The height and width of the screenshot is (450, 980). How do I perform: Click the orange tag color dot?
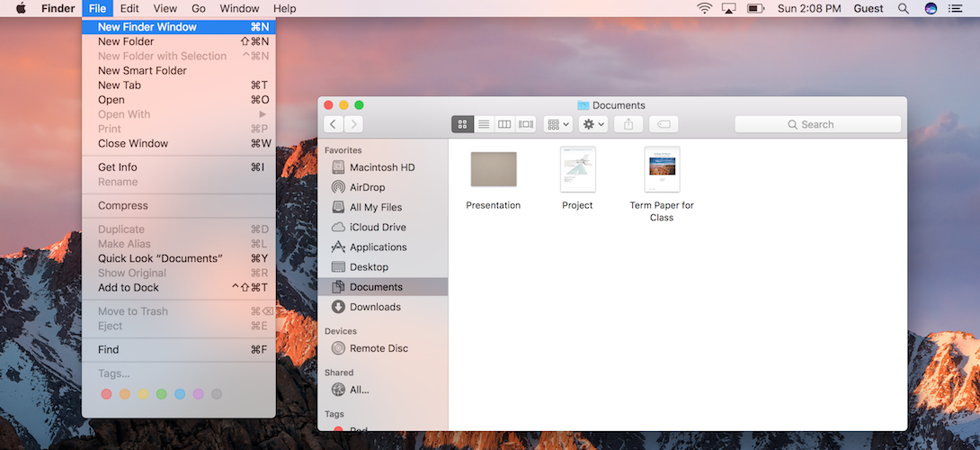(125, 393)
